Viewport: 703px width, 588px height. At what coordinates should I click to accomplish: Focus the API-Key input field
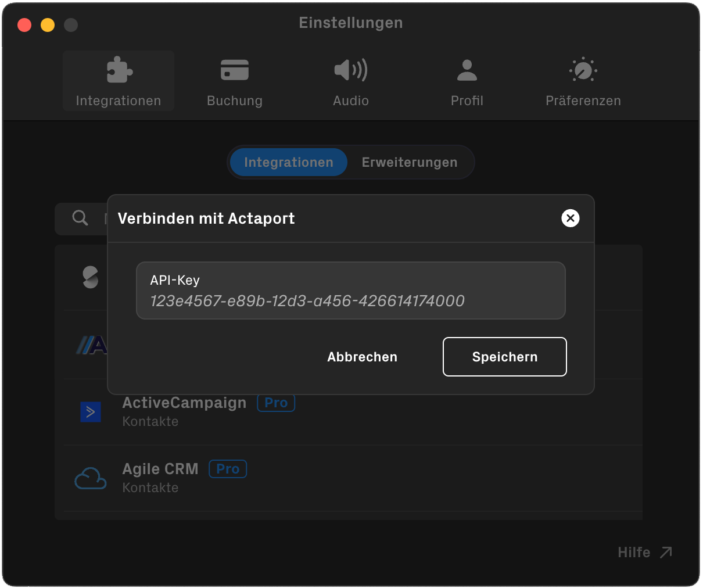coord(350,291)
